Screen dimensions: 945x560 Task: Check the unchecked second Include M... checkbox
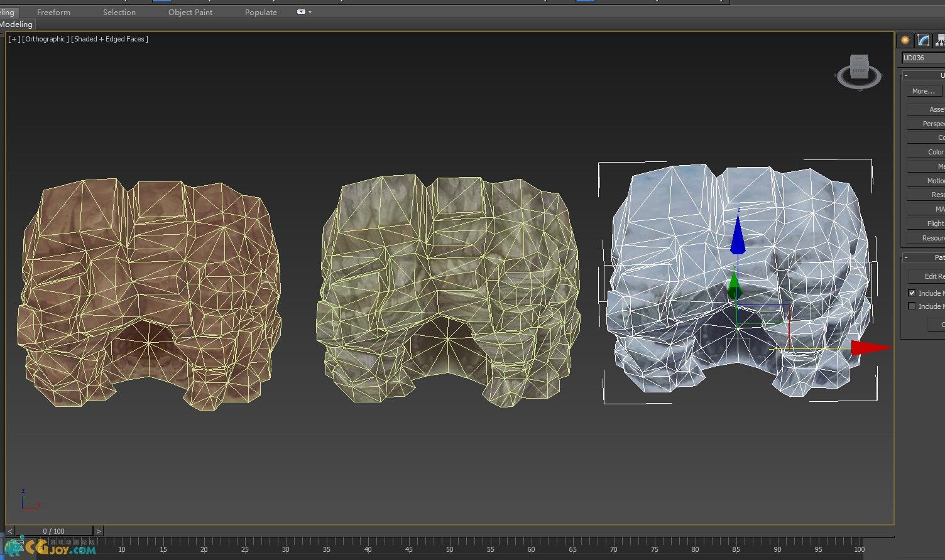912,306
